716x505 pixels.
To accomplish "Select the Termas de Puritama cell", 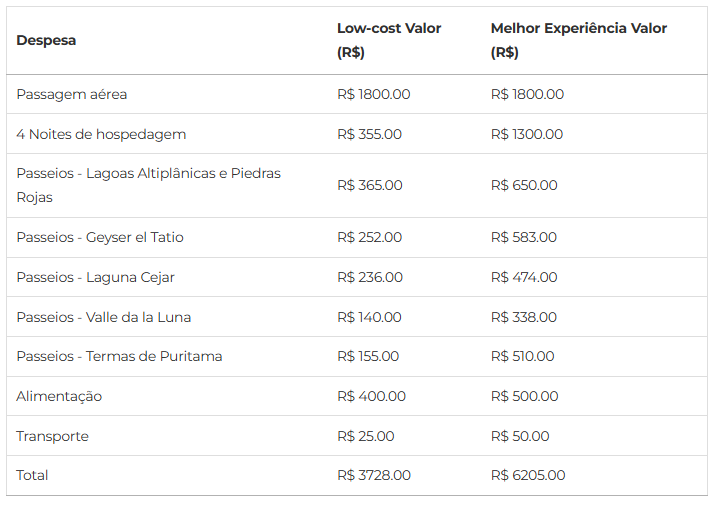I will [x=119, y=356].
